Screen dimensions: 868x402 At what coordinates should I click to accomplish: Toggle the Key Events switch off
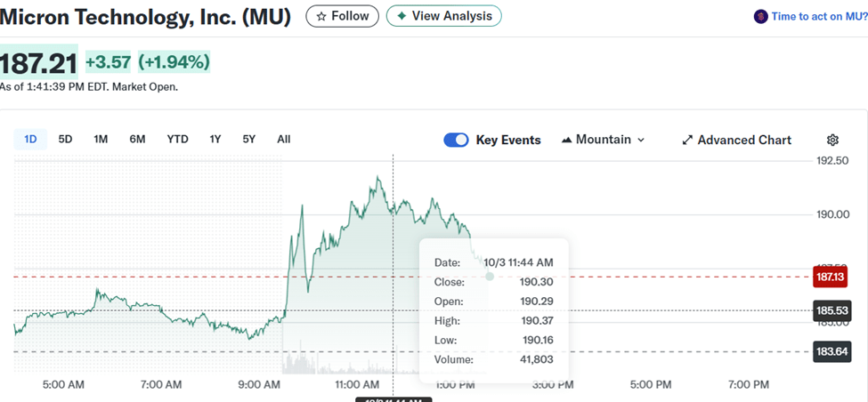[x=456, y=140]
